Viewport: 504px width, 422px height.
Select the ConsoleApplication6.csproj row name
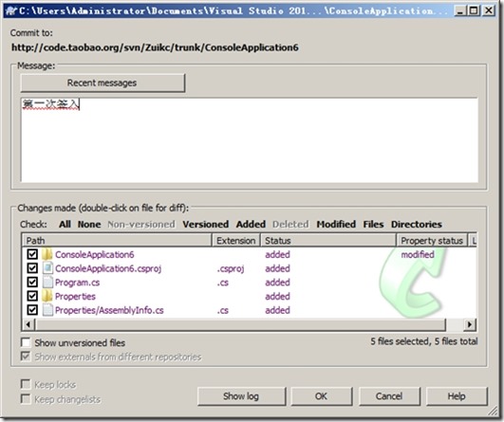(108, 268)
